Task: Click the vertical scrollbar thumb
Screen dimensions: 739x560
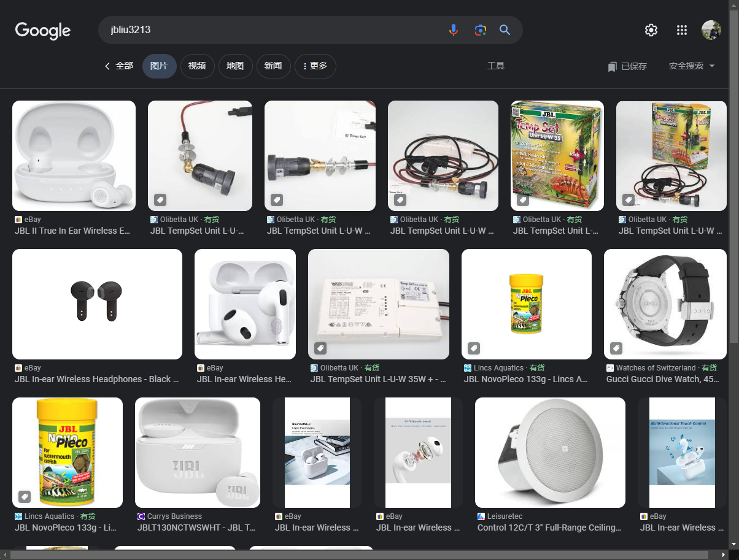Action: tap(733, 178)
